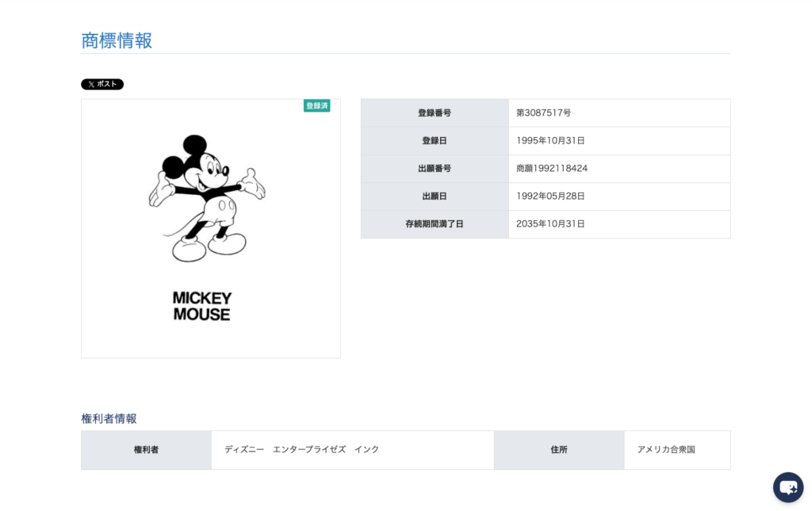Select the 登録日 header cell
This screenshot has width=812, height=511.
pyautogui.click(x=435, y=141)
